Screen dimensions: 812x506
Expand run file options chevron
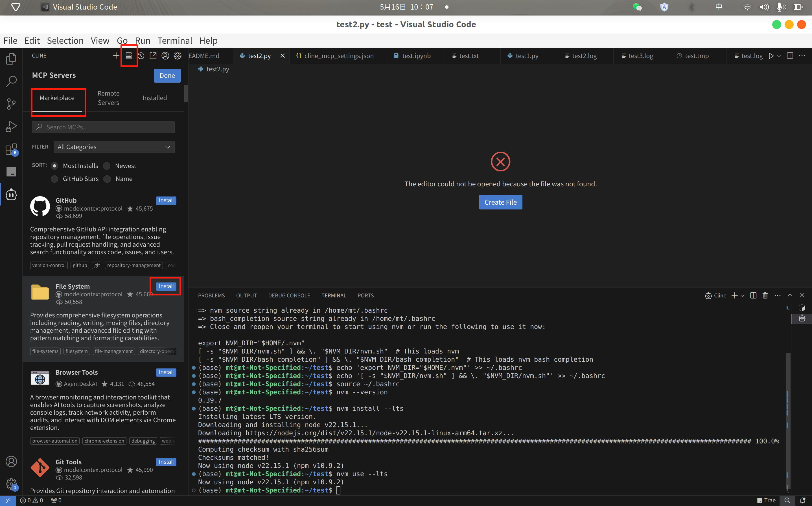779,56
